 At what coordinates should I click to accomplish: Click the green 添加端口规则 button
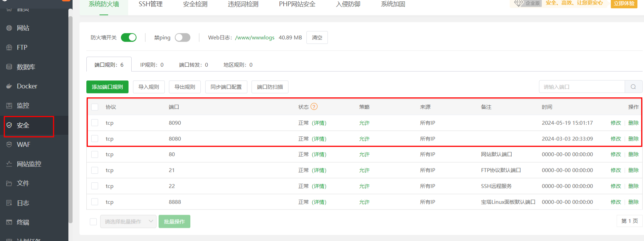coord(107,87)
